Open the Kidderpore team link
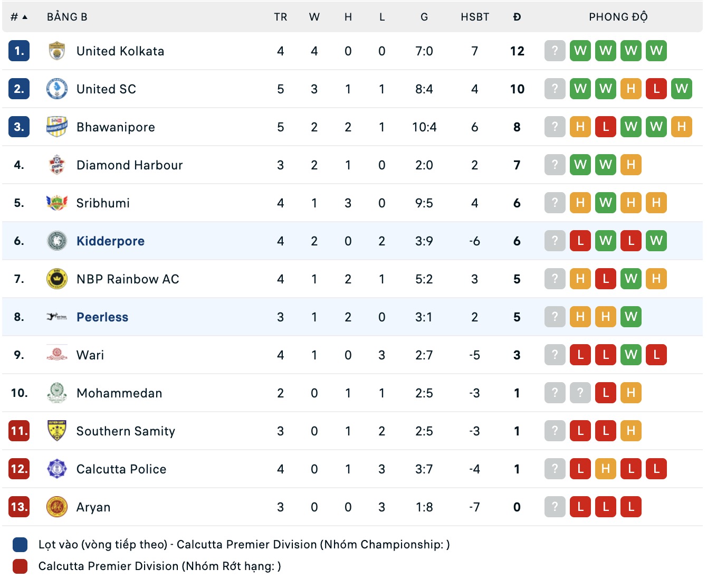The width and height of the screenshot is (707, 588). (x=110, y=241)
